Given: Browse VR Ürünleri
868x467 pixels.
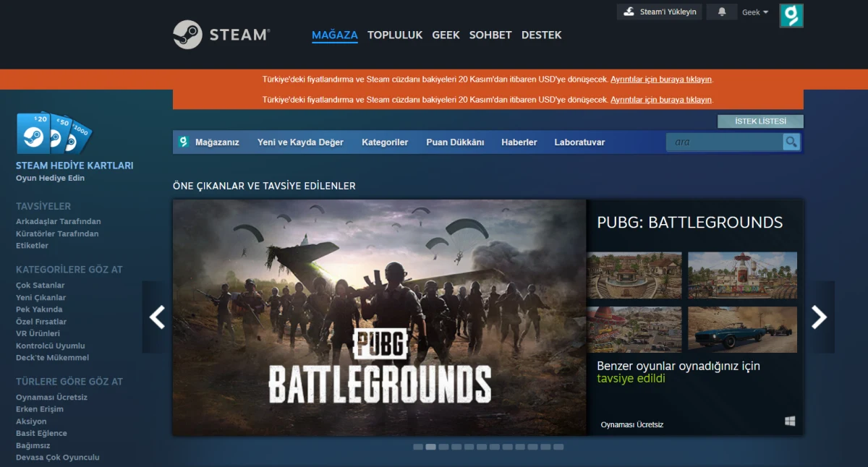Looking at the screenshot, I should pyautogui.click(x=38, y=334).
